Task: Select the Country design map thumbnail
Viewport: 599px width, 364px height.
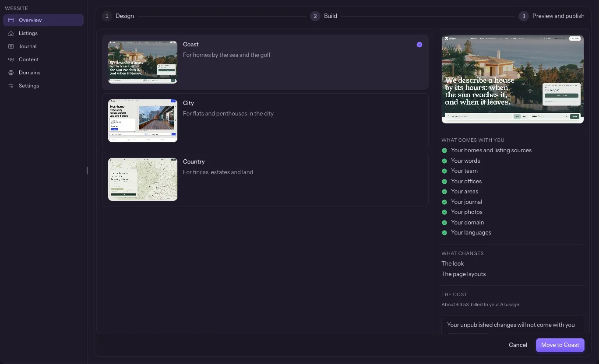Action: click(x=143, y=179)
